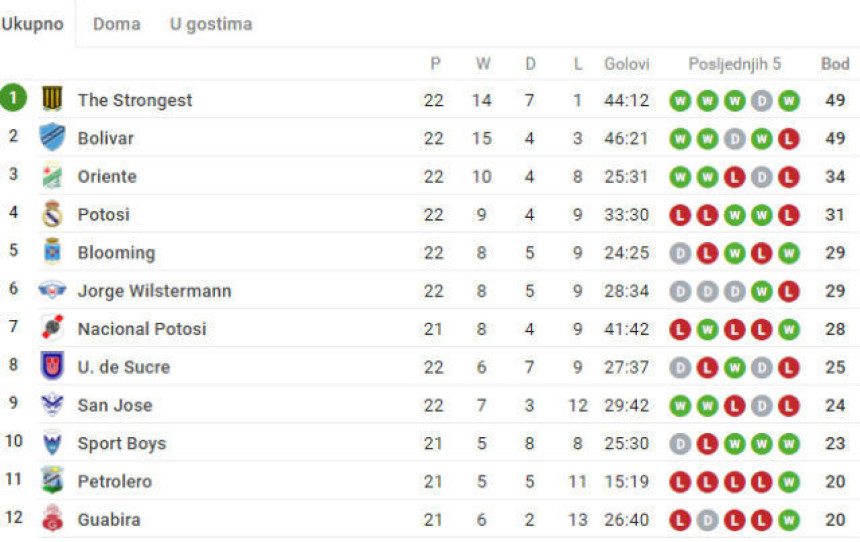
Task: Select the Potosi team crest icon
Action: point(52,214)
